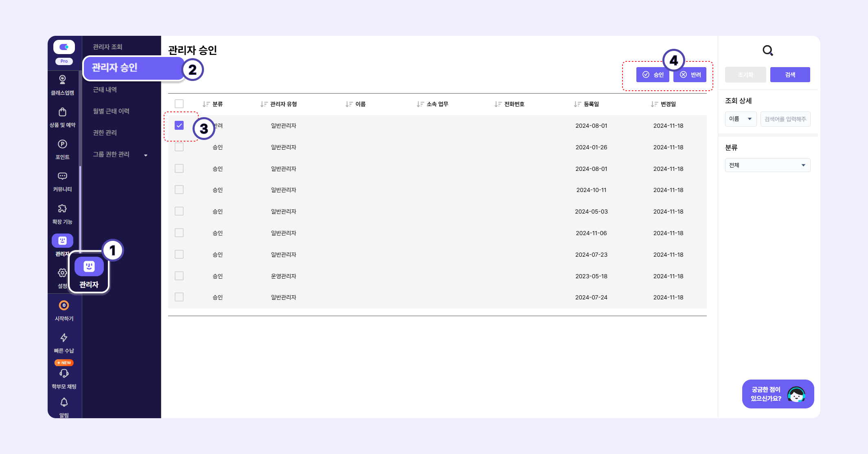Click the 반려 reject button
The image size is (868, 454).
click(690, 75)
